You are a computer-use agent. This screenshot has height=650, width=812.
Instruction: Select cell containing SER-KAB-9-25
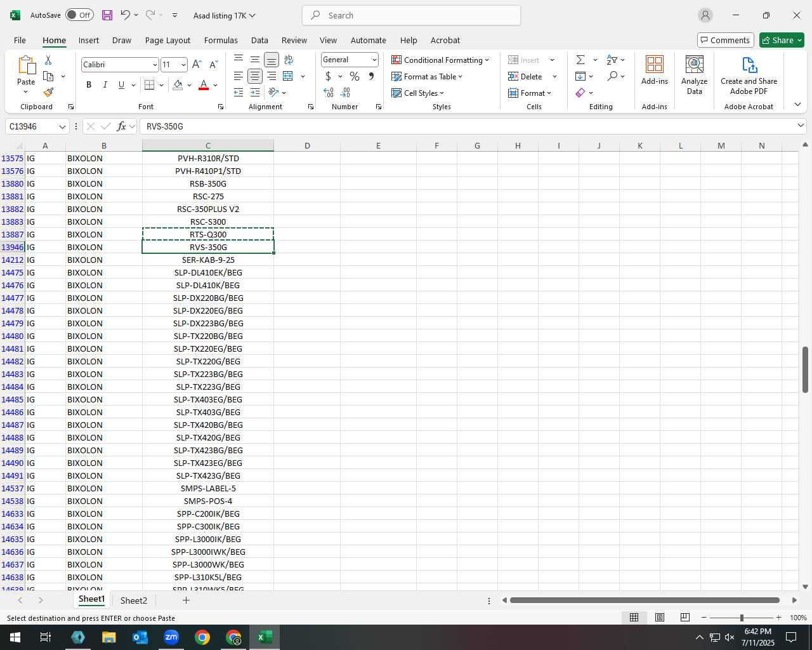pos(208,260)
